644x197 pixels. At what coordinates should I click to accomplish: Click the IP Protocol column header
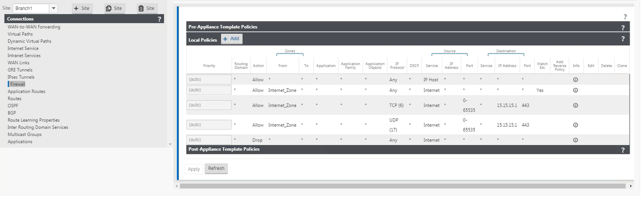tap(397, 66)
